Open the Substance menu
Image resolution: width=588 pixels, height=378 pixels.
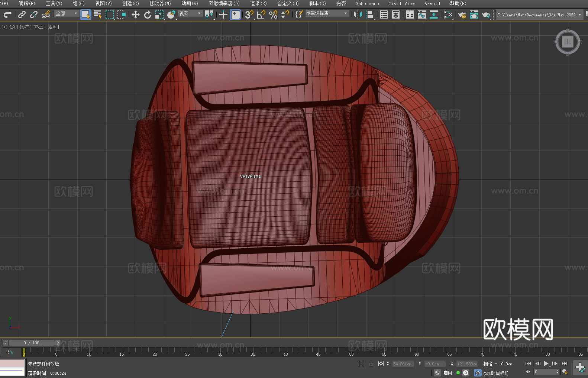(x=367, y=3)
